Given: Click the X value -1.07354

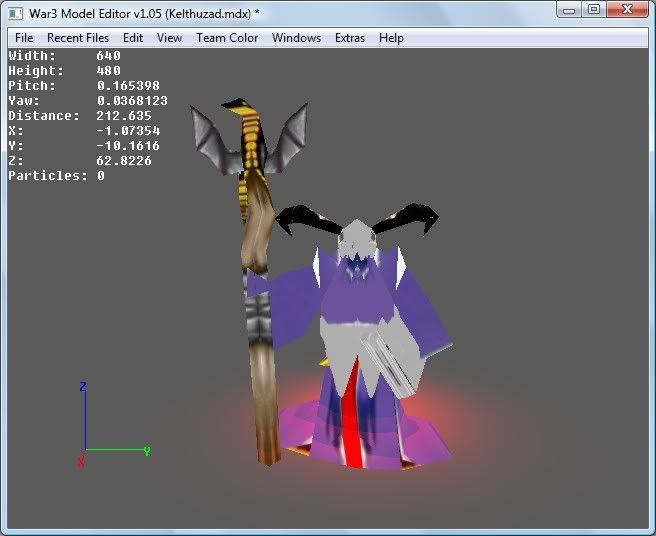Looking at the screenshot, I should tap(128, 131).
